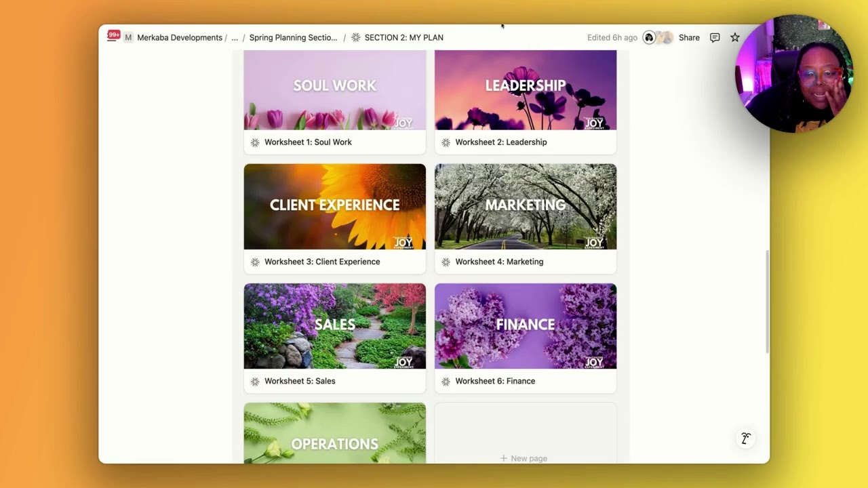The height and width of the screenshot is (488, 868).
Task: Expand the collapsed breadcrumb ellipsis
Action: 235,37
